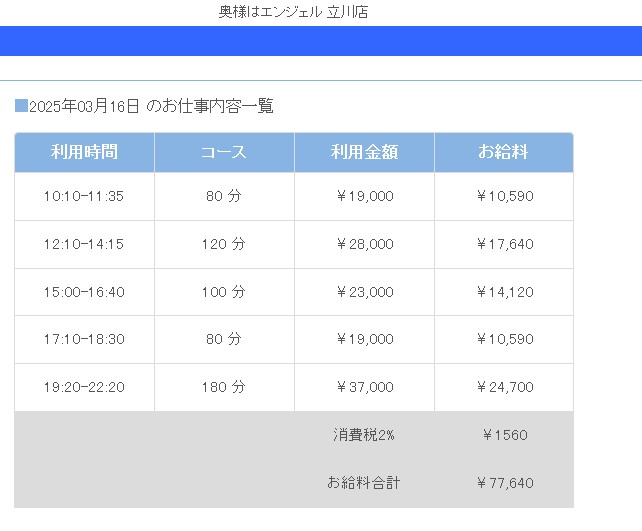Click the ￥14,120 salary cell
The width and height of the screenshot is (642, 531).
click(504, 292)
